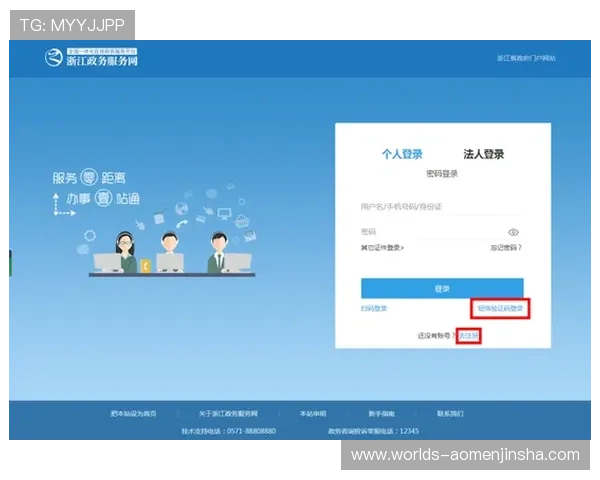Choose 扫码登录 option
Screen dimensions: 600x480
(374, 309)
